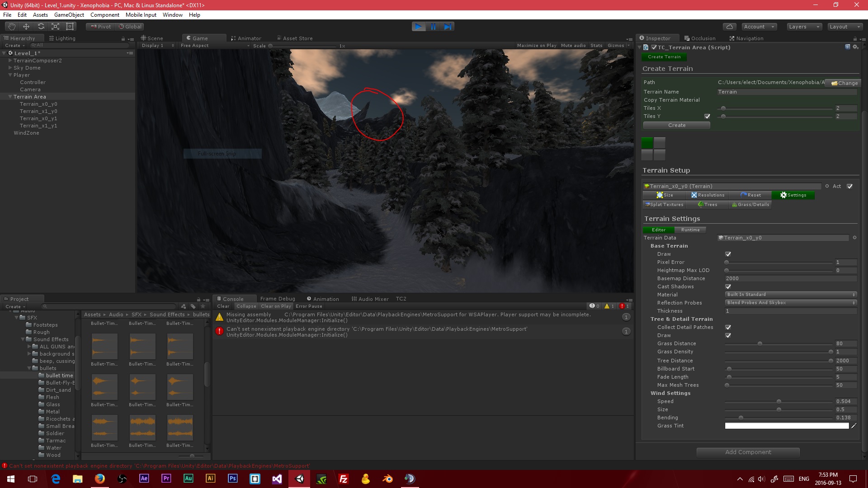The image size is (868, 488).
Task: Click the Runtime settings button
Action: coord(690,230)
